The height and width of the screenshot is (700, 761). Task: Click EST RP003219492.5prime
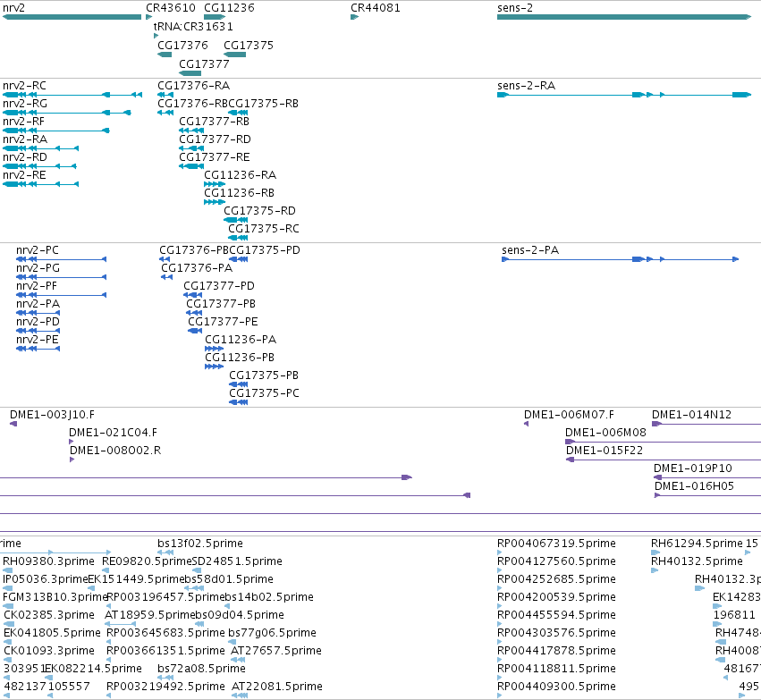[166, 687]
